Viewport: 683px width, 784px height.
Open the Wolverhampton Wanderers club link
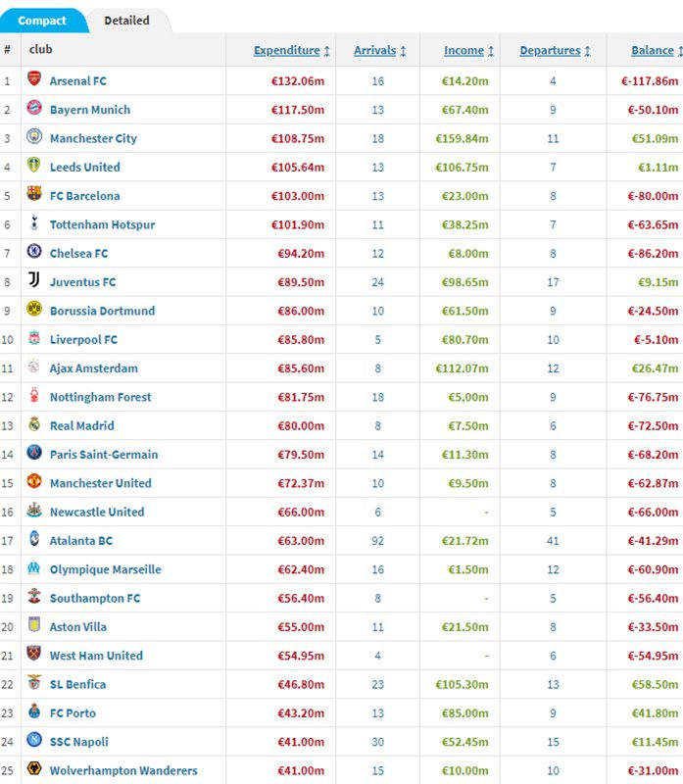pyautogui.click(x=123, y=770)
